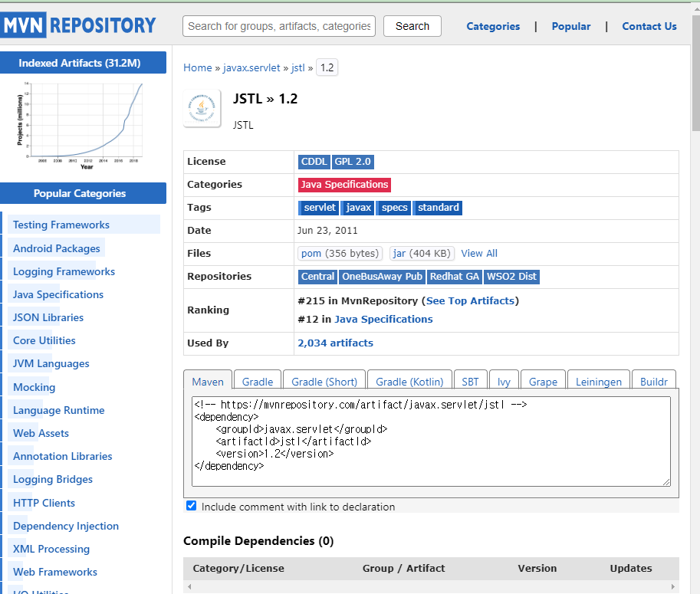Open Logging Frameworks category

tap(64, 272)
